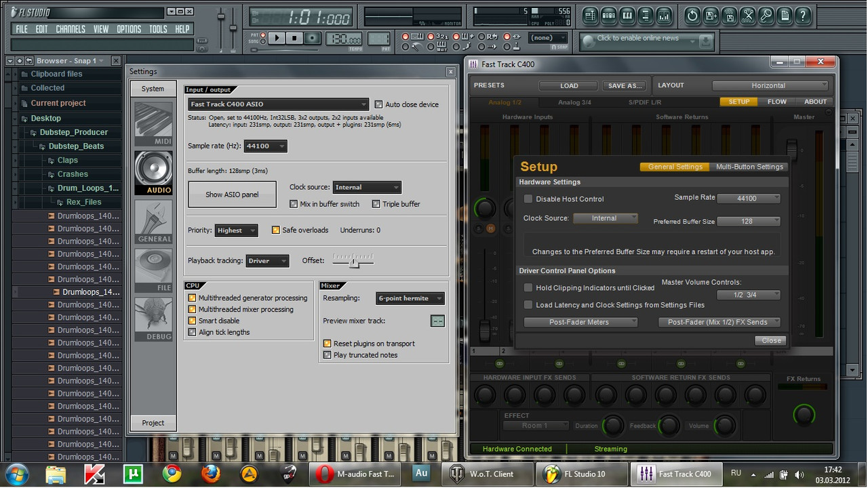Check Disable Host Control in Setup
The image size is (868, 488).
528,199
